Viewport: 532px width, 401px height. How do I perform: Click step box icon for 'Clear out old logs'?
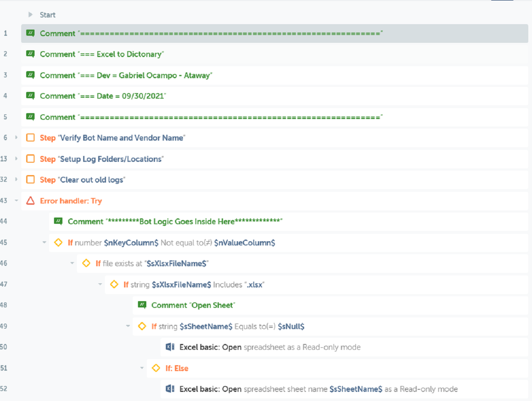(x=30, y=180)
